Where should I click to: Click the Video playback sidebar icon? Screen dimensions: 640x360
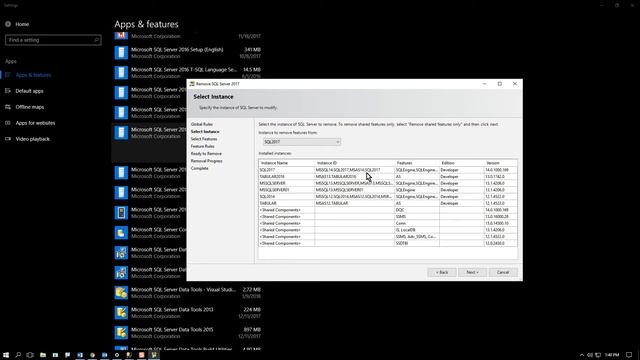8,139
